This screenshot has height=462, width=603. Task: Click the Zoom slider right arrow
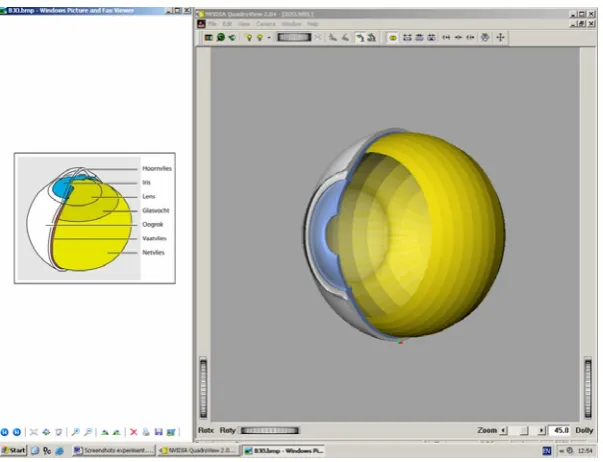click(541, 430)
